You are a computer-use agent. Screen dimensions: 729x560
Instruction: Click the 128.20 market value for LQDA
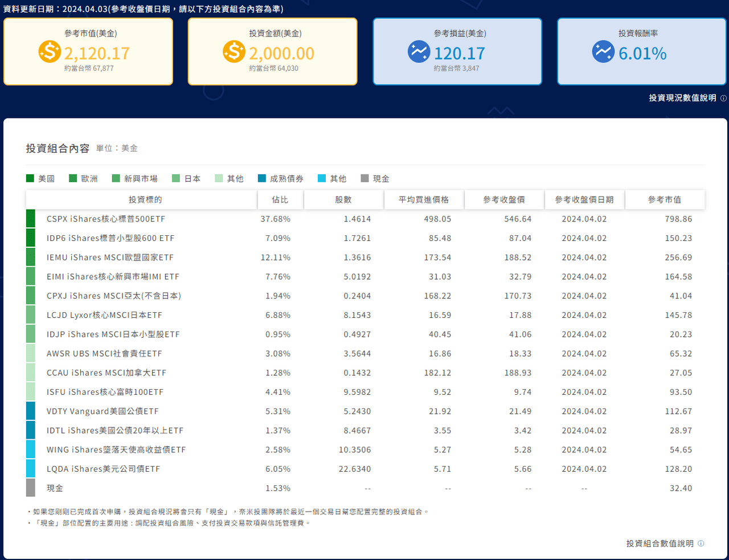pyautogui.click(x=679, y=469)
